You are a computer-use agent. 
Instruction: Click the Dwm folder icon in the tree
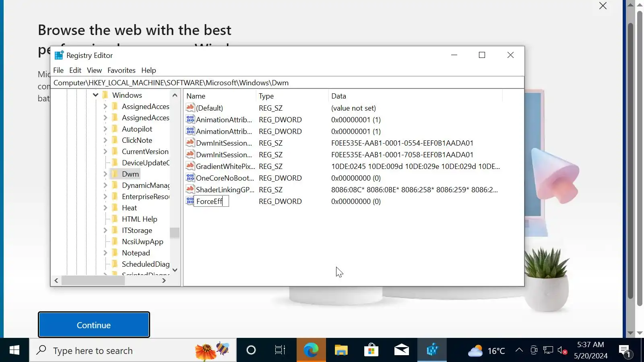(x=115, y=174)
